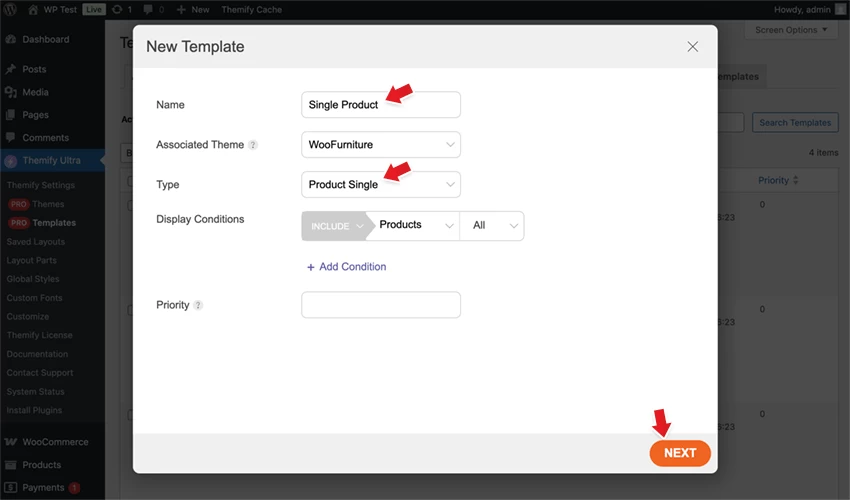Click the Themify Ultra logo icon

click(10, 161)
